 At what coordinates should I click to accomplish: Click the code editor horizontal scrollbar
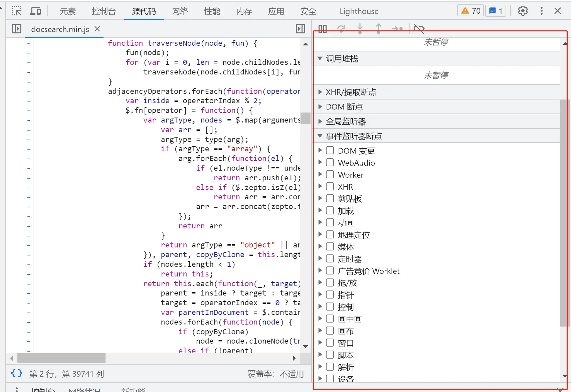(61, 358)
